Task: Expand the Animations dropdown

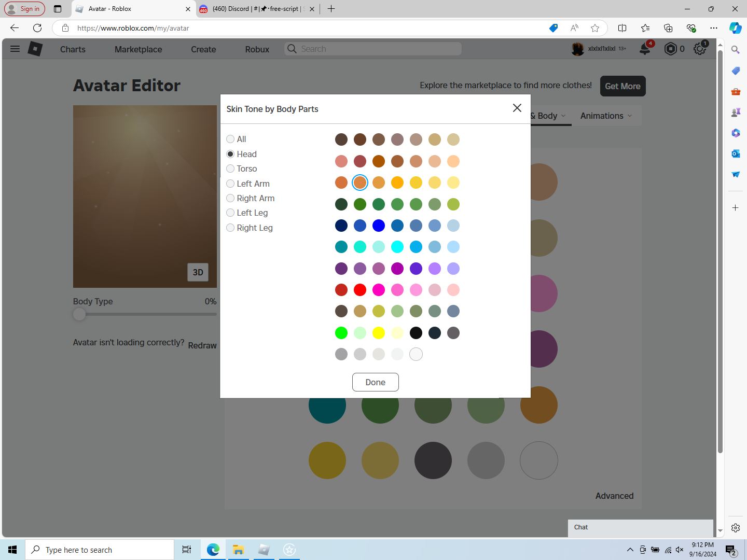Action: [x=606, y=116]
